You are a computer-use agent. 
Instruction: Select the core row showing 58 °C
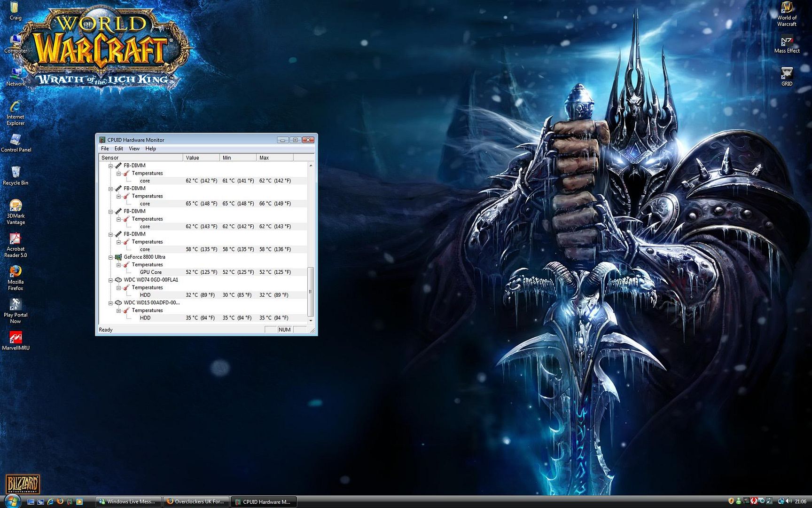pyautogui.click(x=203, y=249)
